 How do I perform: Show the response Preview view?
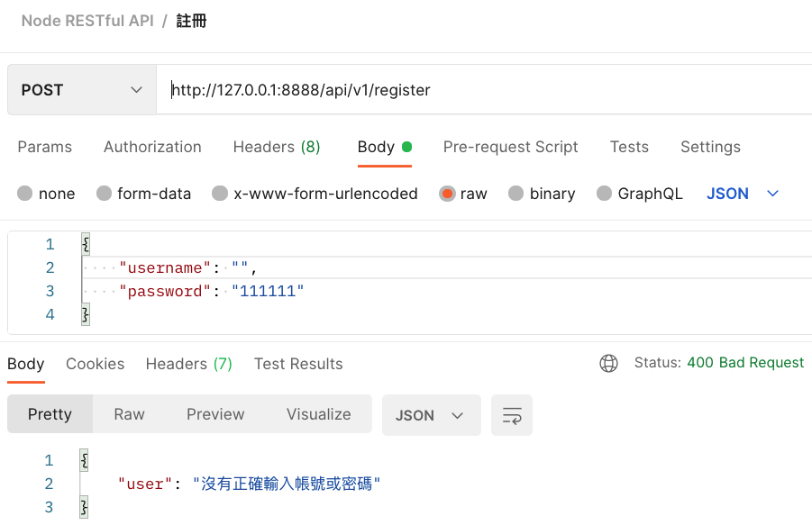pos(215,414)
